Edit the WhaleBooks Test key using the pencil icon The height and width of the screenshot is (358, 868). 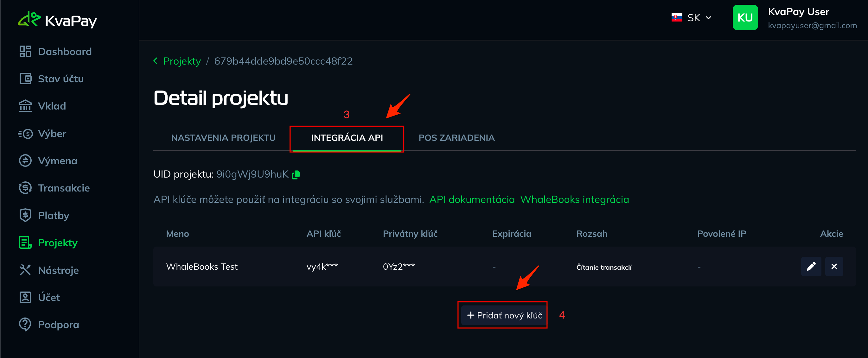pos(811,267)
